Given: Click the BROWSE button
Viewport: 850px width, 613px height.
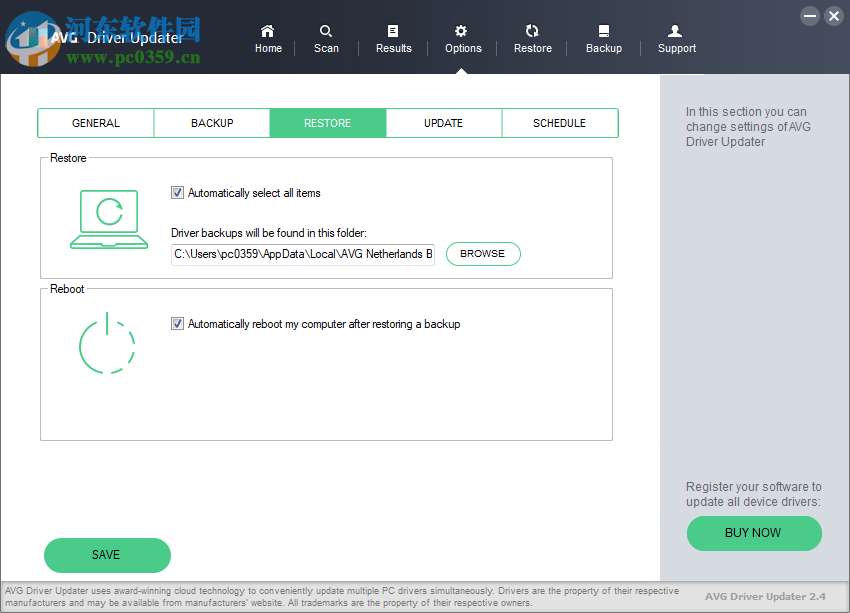Looking at the screenshot, I should pos(483,254).
